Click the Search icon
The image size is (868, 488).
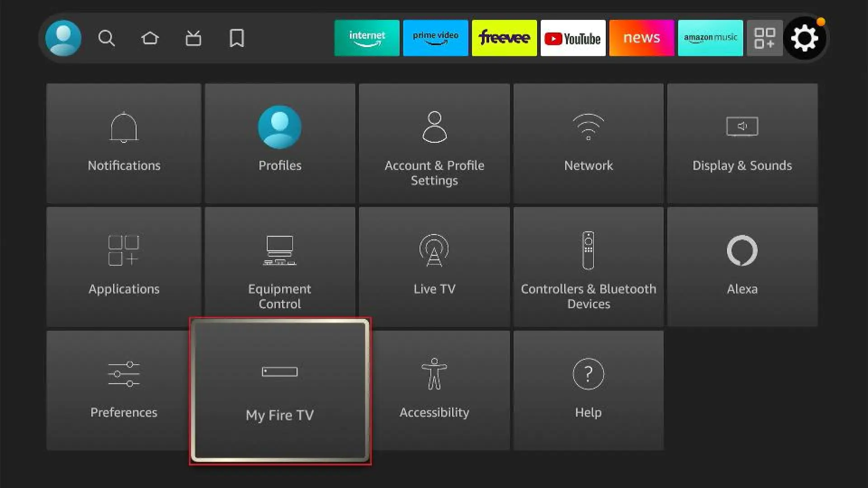click(106, 38)
